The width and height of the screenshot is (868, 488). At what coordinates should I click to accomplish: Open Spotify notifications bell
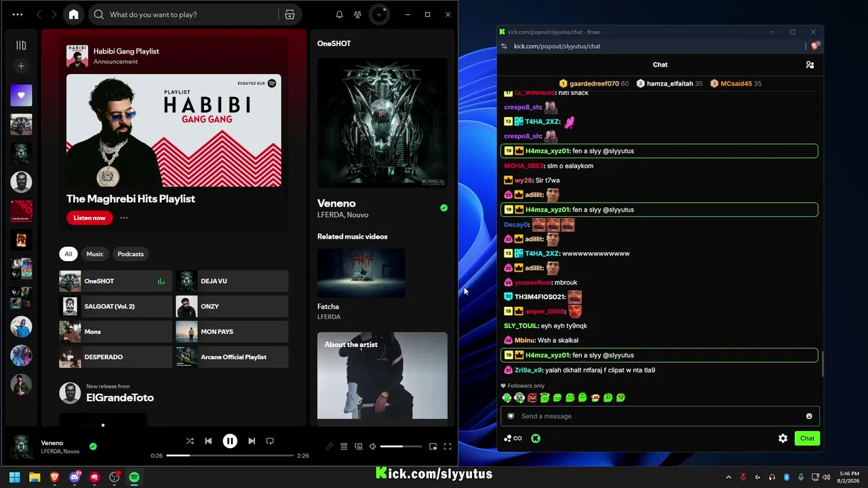[x=340, y=14]
